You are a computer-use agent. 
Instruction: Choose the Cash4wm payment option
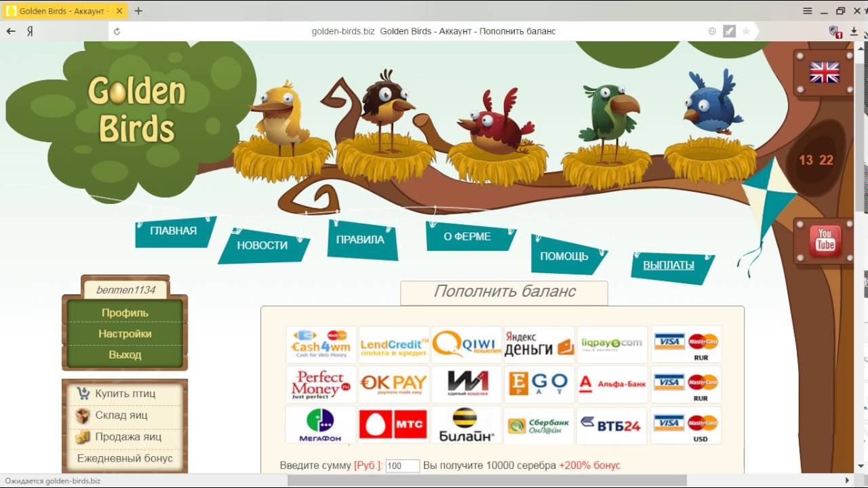coord(321,344)
